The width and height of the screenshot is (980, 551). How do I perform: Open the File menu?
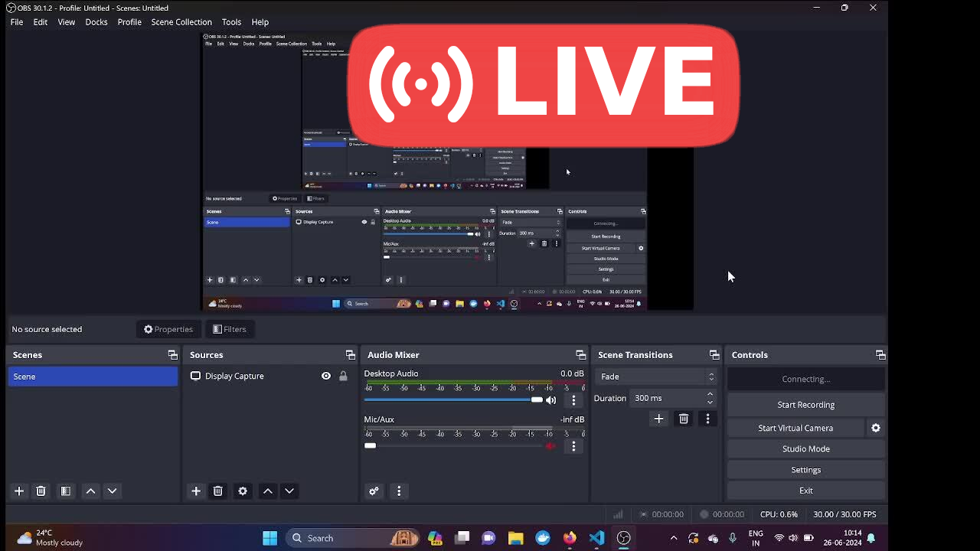click(17, 22)
